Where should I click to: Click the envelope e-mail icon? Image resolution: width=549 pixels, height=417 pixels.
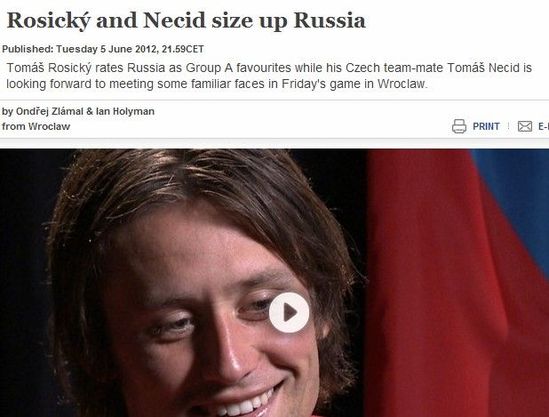525,126
